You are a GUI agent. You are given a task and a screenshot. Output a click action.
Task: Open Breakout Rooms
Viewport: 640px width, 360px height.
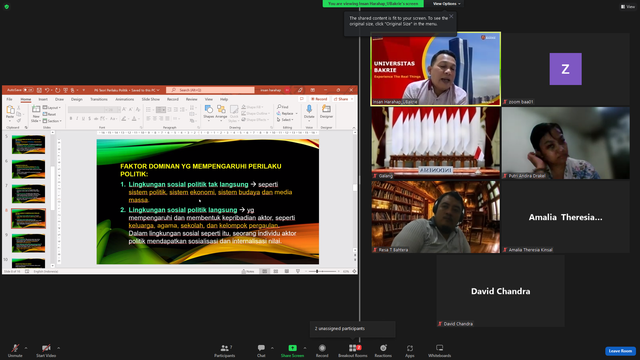[x=353, y=350]
